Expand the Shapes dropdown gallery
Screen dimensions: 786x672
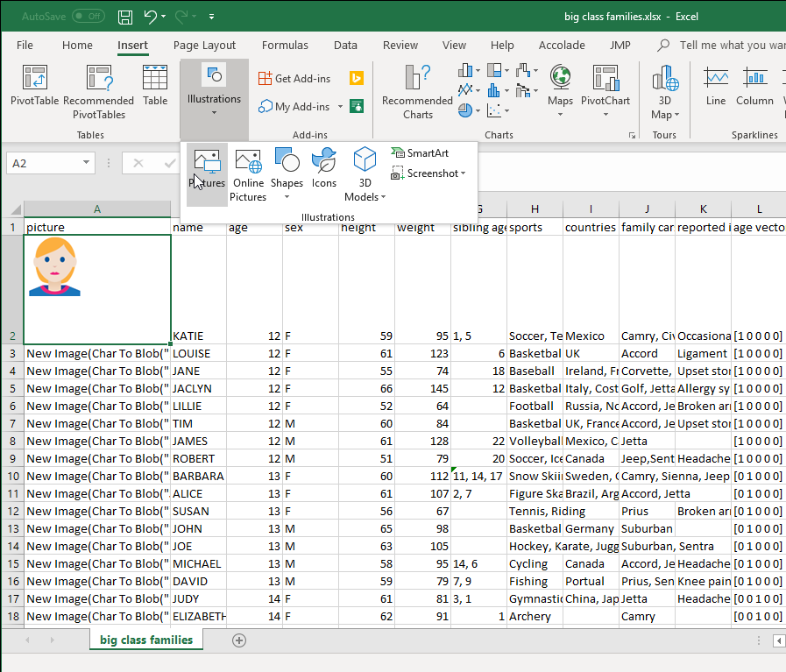287,196
